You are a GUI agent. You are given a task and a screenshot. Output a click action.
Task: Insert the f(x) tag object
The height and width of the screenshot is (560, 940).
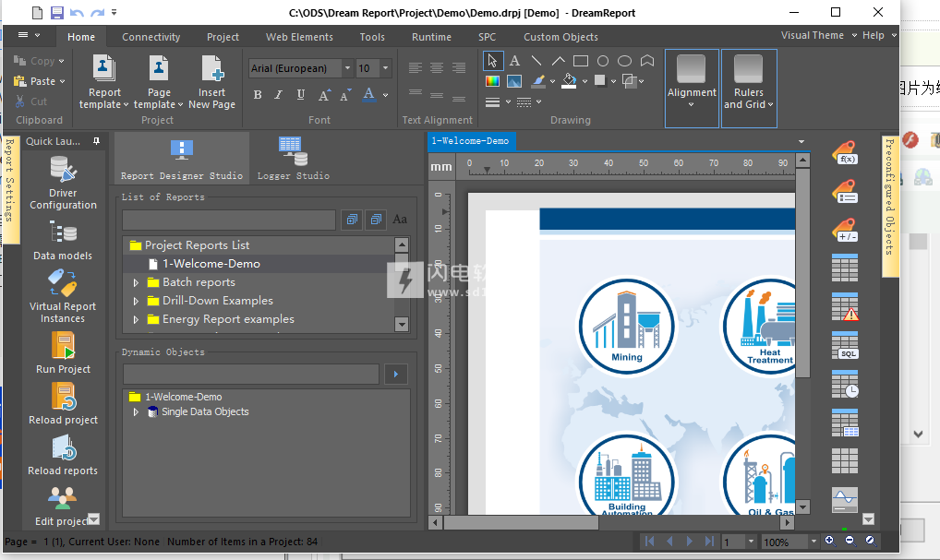[845, 153]
